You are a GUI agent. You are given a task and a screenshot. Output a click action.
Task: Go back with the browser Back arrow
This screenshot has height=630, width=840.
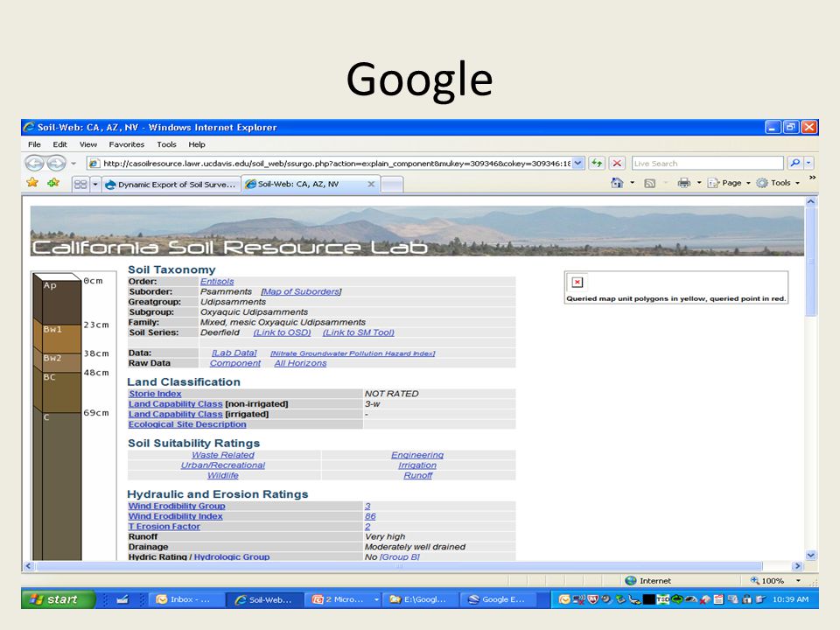click(x=35, y=163)
